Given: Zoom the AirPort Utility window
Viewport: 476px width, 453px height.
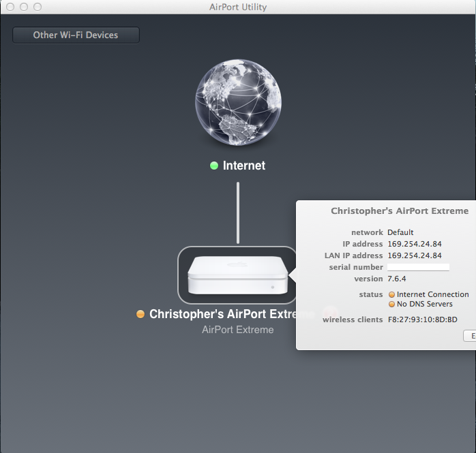Looking at the screenshot, I should pyautogui.click(x=38, y=7).
